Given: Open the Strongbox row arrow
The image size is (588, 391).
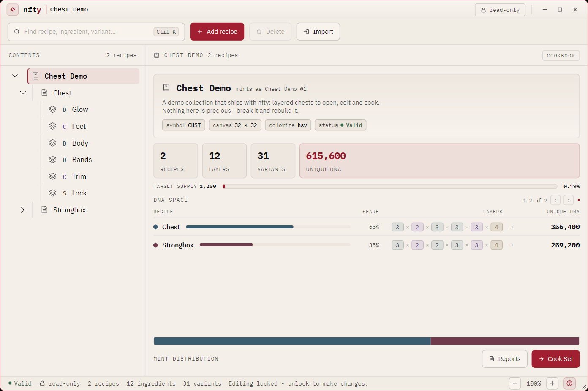Looking at the screenshot, I should [511, 245].
